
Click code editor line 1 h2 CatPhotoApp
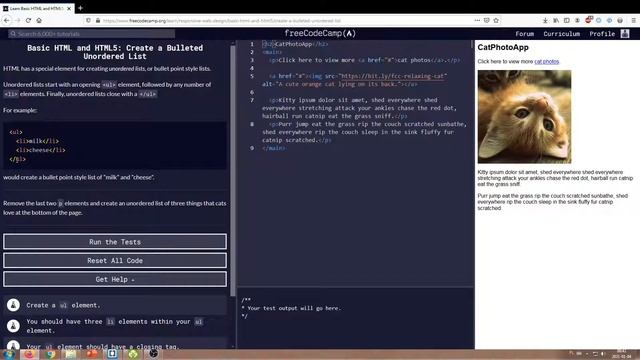tap(295, 44)
